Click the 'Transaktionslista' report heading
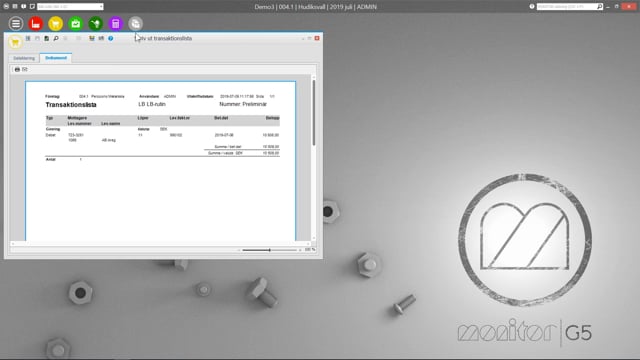640x360 pixels. [71, 105]
